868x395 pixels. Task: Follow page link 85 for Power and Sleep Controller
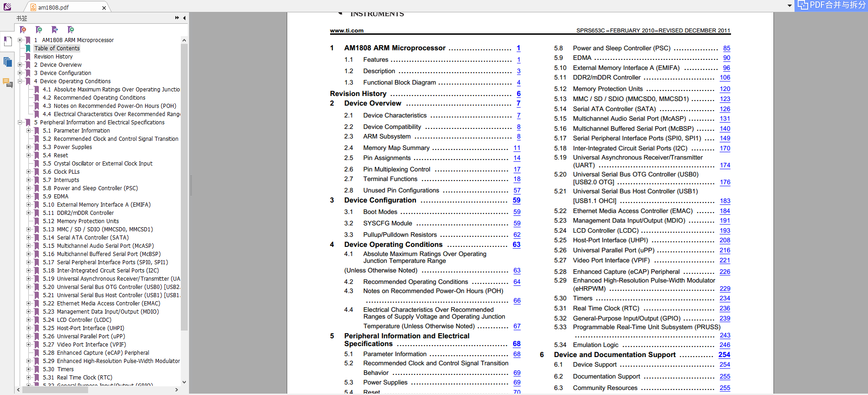coord(726,48)
